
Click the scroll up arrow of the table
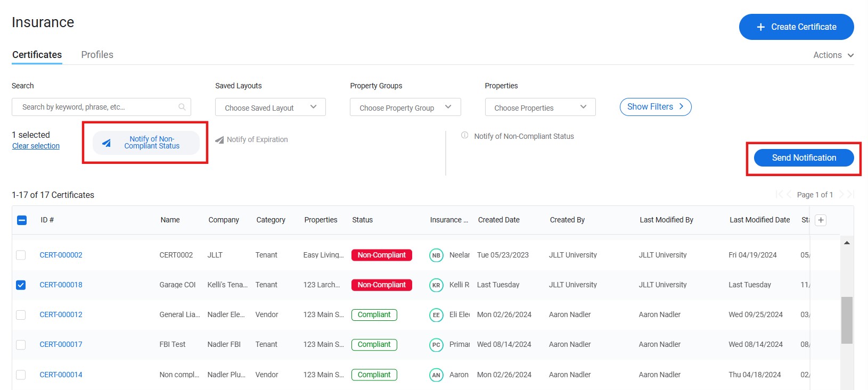coord(847,243)
